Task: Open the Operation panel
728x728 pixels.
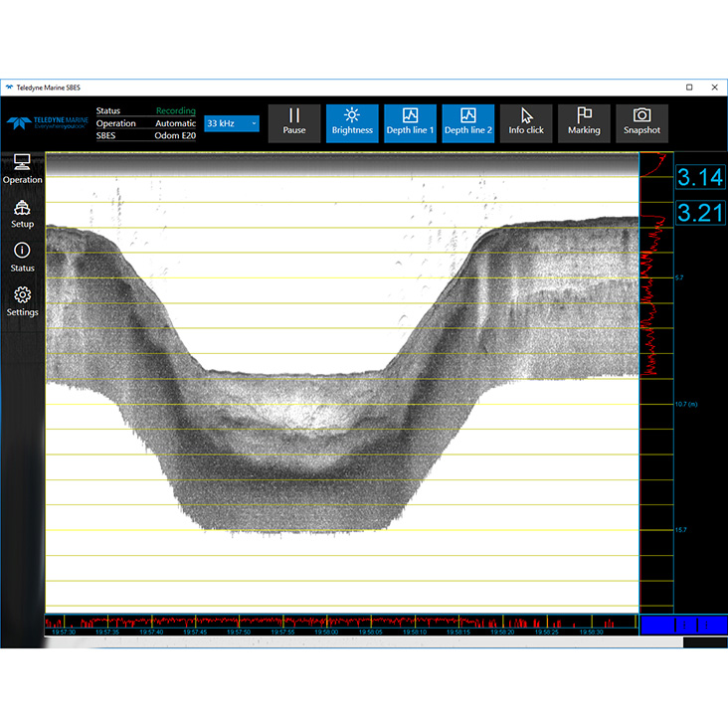Action: [22, 169]
